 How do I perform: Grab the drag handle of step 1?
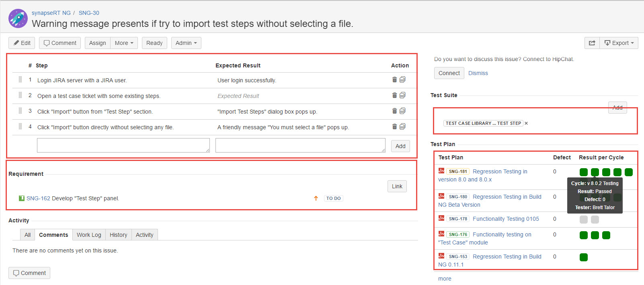click(20, 80)
